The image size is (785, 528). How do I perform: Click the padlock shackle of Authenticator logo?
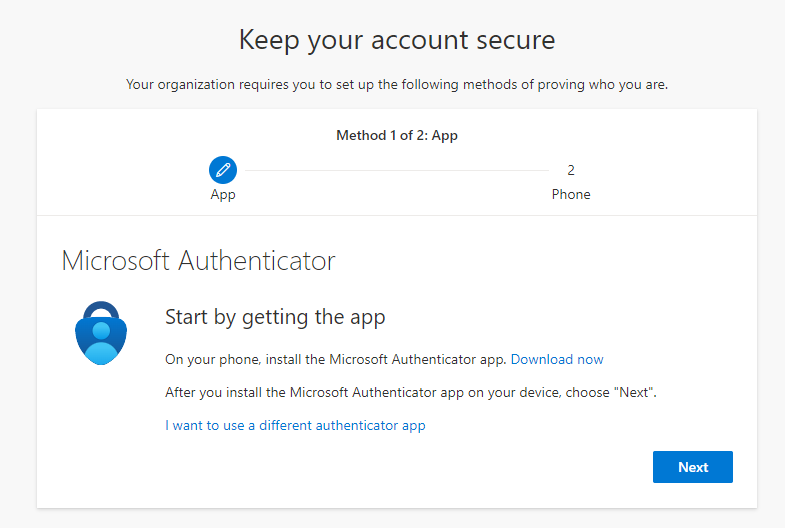coord(101,309)
